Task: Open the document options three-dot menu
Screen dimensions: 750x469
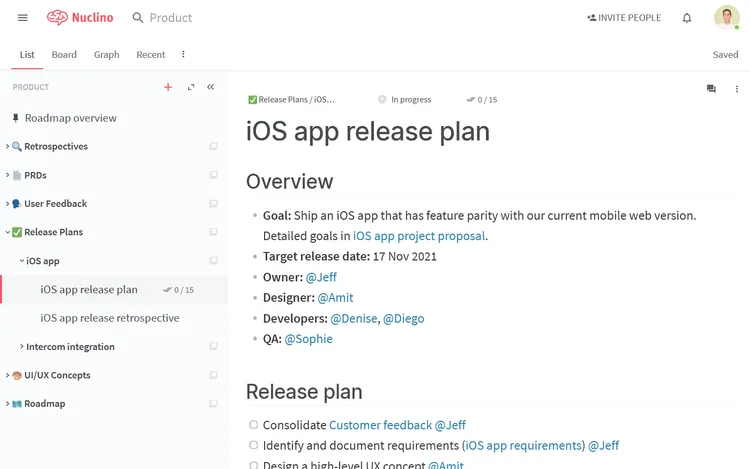Action: pos(737,89)
